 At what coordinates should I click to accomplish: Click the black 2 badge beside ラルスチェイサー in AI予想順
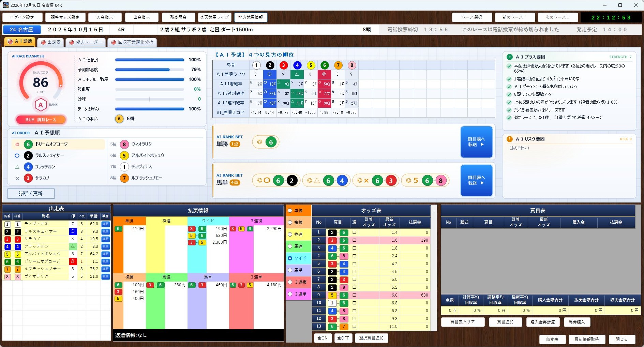(28, 156)
